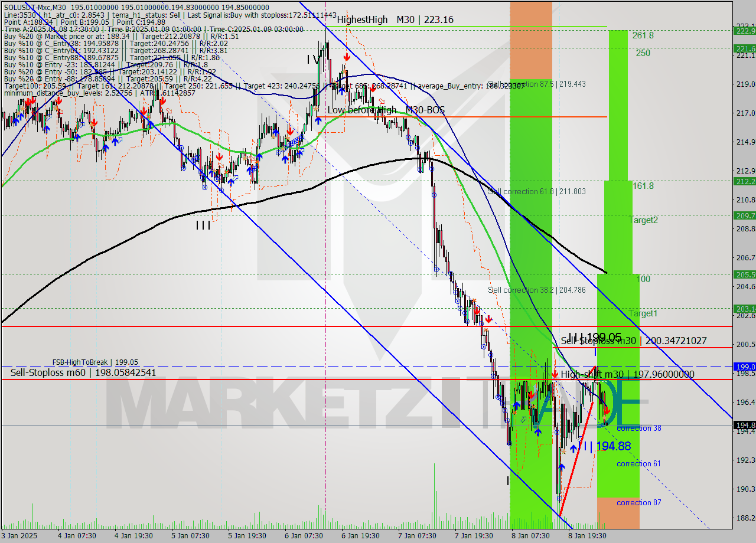Select Sell correction 38.2 | 204.786 label
756x543 pixels.
tap(537, 290)
